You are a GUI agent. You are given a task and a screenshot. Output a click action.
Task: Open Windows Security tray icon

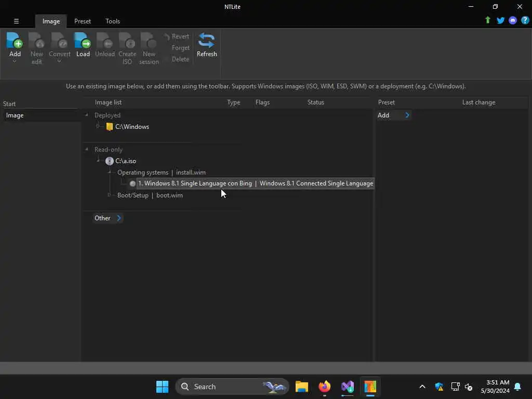tap(439, 387)
